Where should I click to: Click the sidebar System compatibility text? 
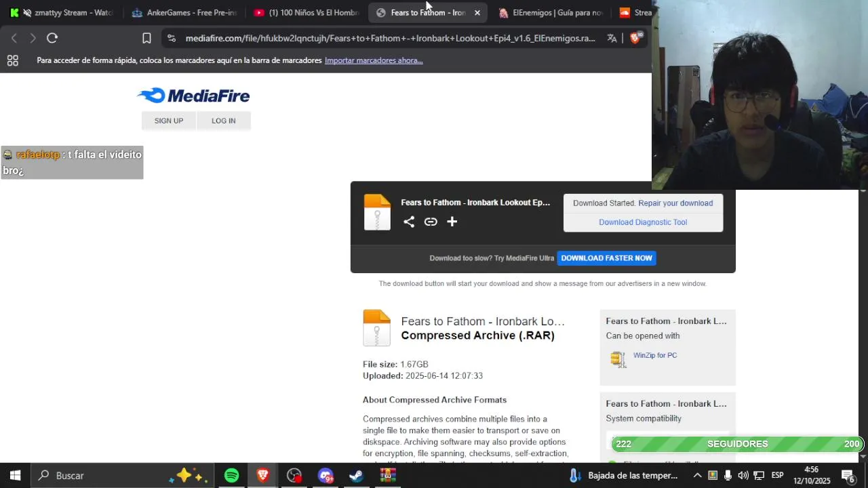click(644, 419)
